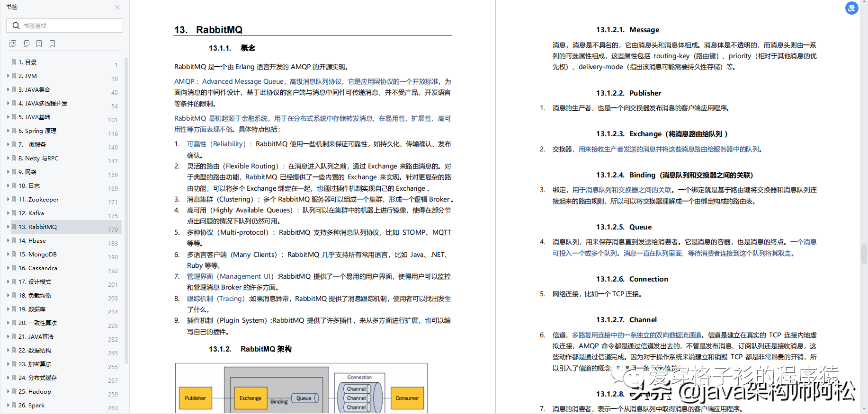Jump to the 7. 微服务 bookmark
Viewport: 868px width, 414px height.
pos(32,144)
